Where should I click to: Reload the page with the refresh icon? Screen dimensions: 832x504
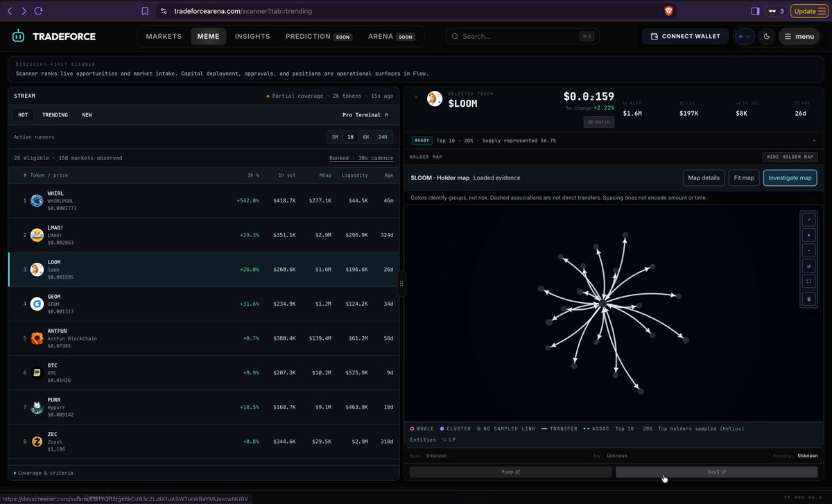[x=38, y=11]
